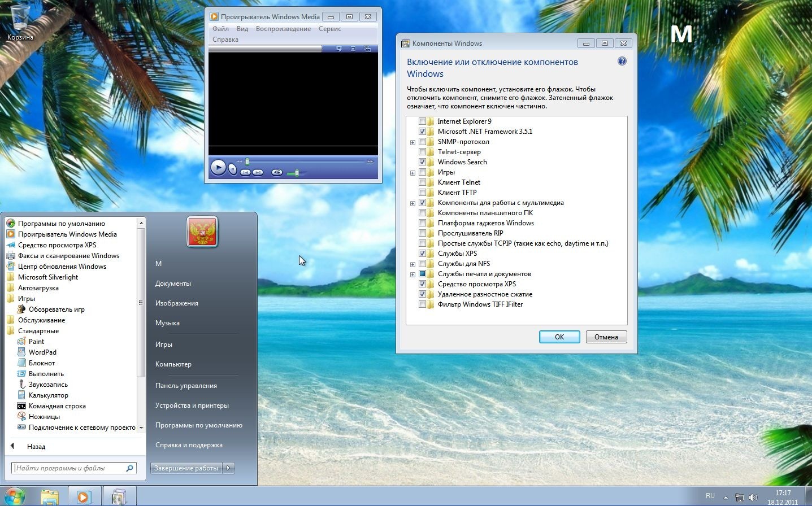
Task: Enable the Клиент Telnet checkbox
Action: click(422, 182)
